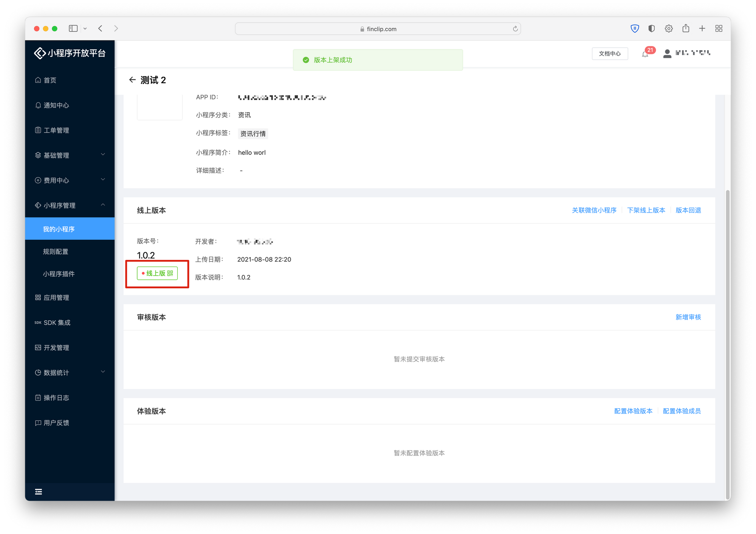Open Safari share icon in toolbar
756x534 pixels.
pos(686,29)
